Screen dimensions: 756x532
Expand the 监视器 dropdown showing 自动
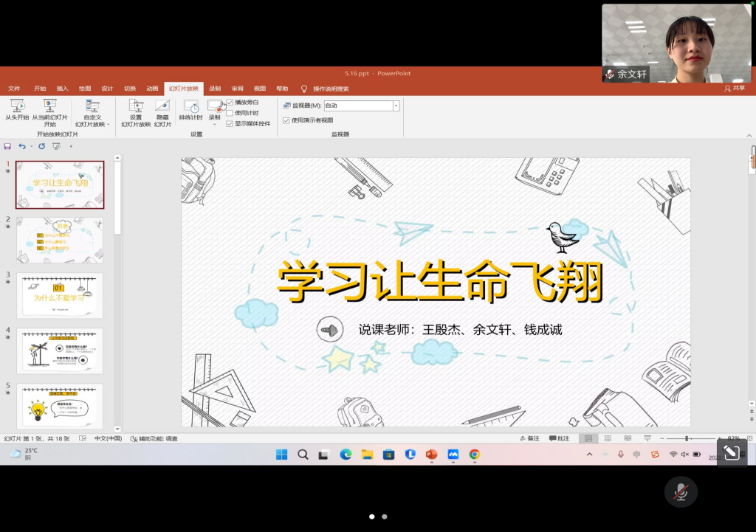pyautogui.click(x=396, y=106)
